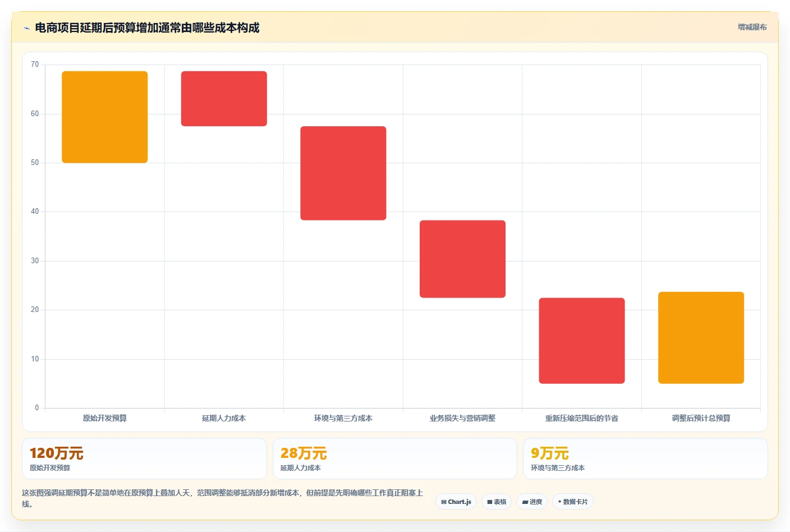Screen dimensions: 790x532
Task: Click the y-axis value 60
Action: pos(35,114)
